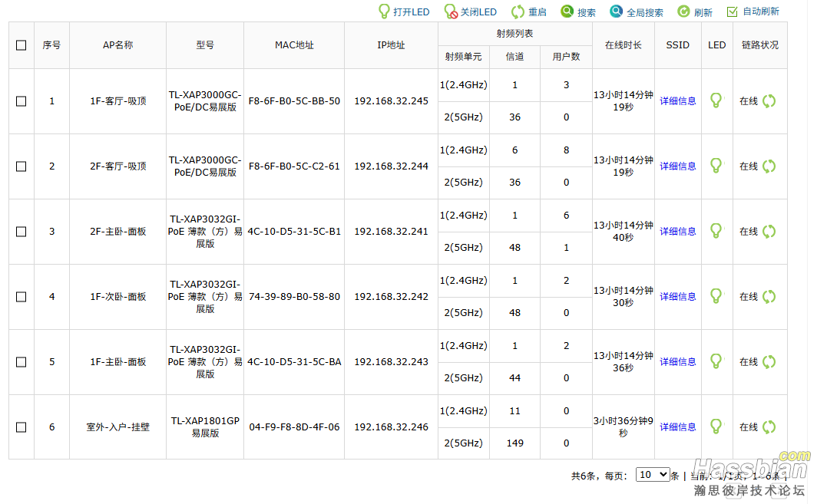Open 详细信息 link for 1F-次卧-面板
Image resolution: width=827 pixels, height=504 pixels.
tap(678, 297)
